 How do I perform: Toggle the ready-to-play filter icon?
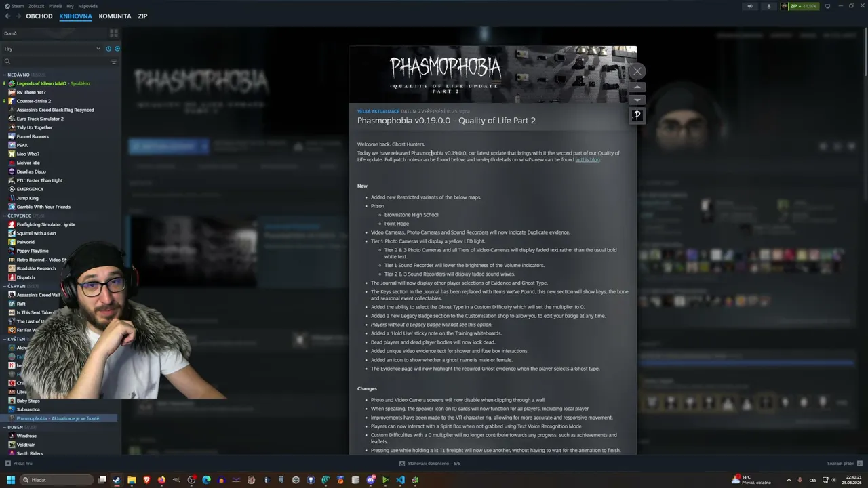coord(117,49)
